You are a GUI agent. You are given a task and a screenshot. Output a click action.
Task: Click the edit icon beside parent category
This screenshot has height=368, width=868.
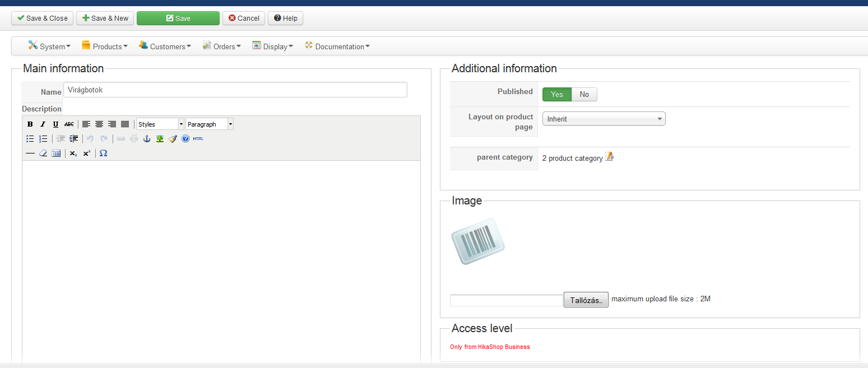click(x=610, y=157)
